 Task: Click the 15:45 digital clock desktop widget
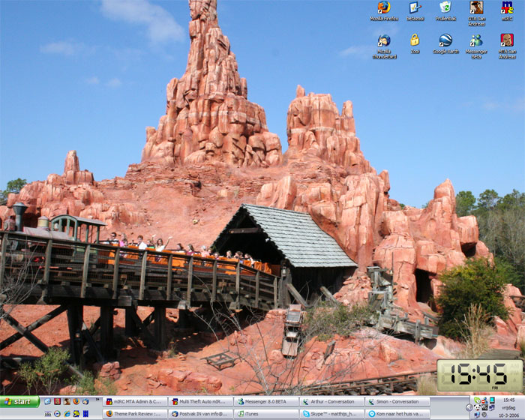(x=479, y=375)
